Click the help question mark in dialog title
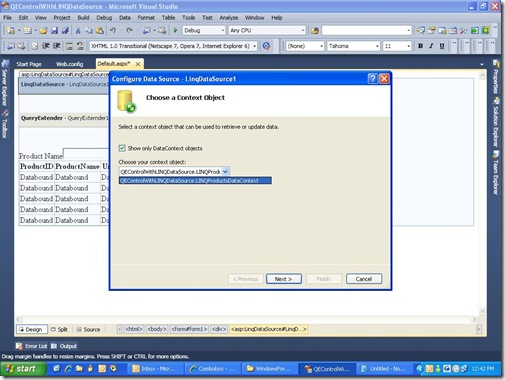Image resolution: width=505 pixels, height=380 pixels. click(372, 79)
